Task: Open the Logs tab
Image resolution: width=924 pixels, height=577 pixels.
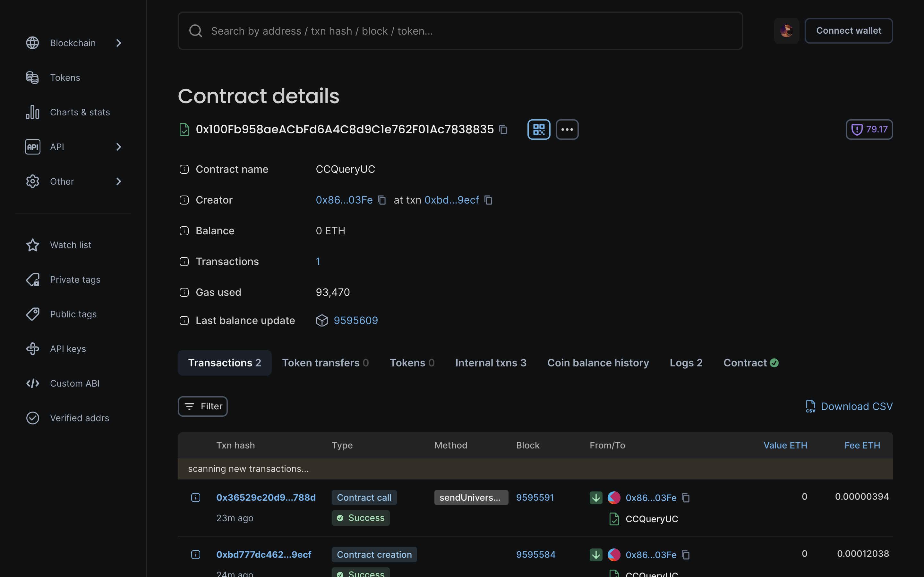Action: [686, 363]
